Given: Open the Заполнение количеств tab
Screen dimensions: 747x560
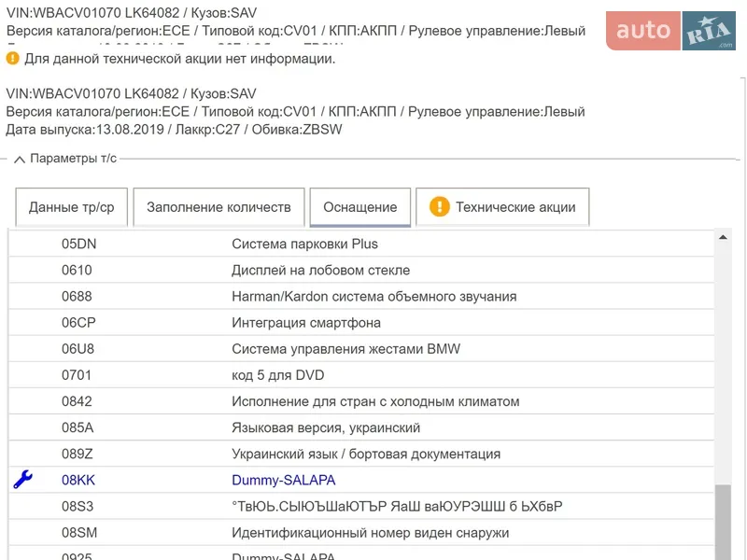Looking at the screenshot, I should pos(218,207).
